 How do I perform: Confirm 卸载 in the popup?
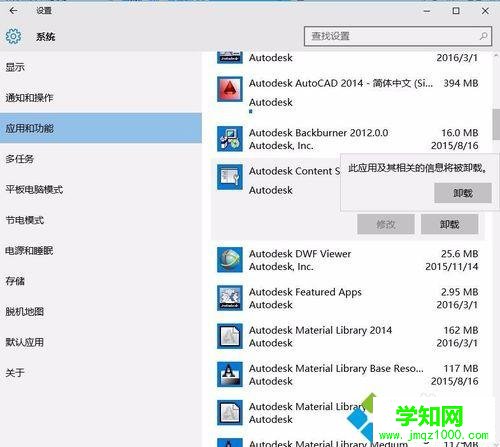point(463,193)
